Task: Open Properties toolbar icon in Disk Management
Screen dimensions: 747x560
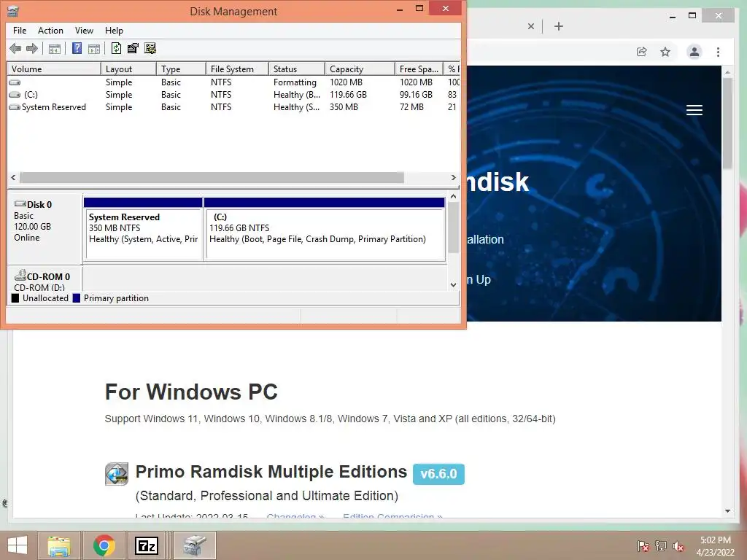Action: coord(133,49)
